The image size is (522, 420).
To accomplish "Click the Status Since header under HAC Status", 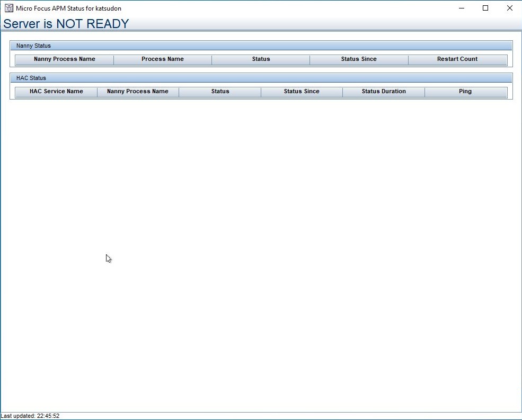I will coord(302,91).
